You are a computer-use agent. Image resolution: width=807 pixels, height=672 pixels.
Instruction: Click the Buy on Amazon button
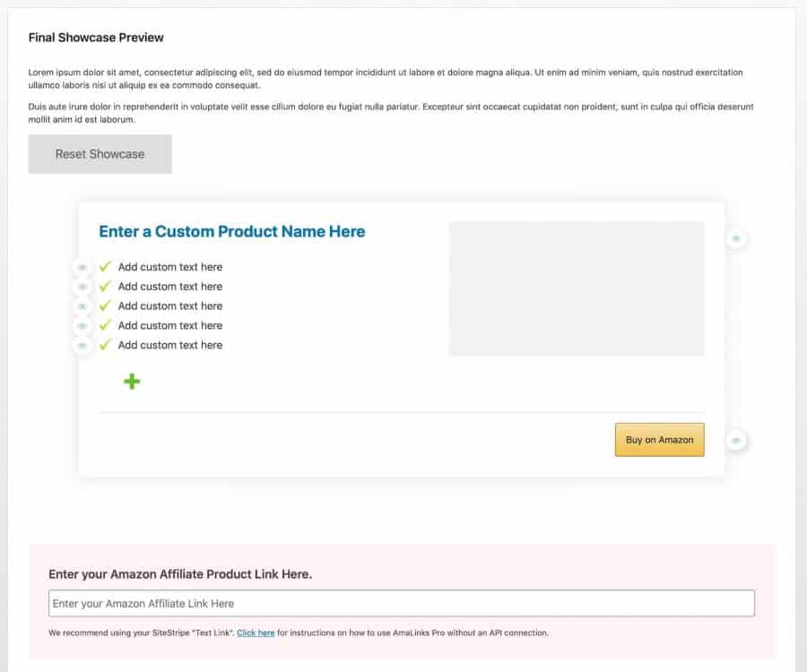[x=659, y=440]
